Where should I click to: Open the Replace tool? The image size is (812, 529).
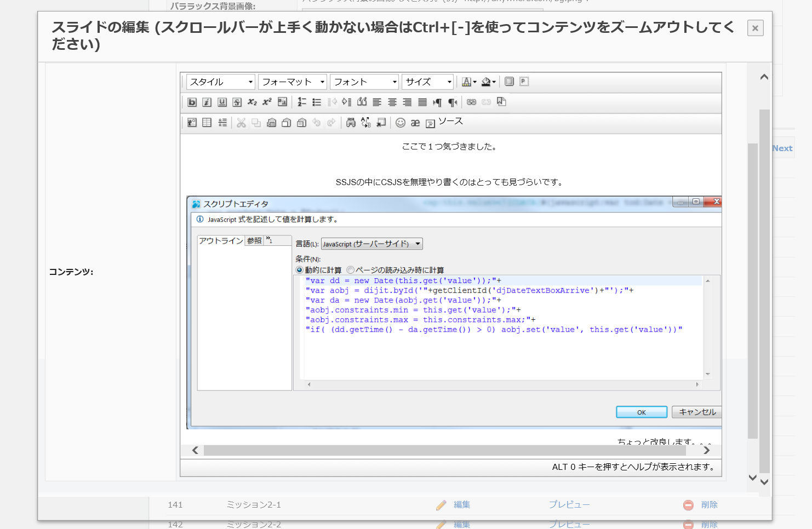pyautogui.click(x=366, y=123)
